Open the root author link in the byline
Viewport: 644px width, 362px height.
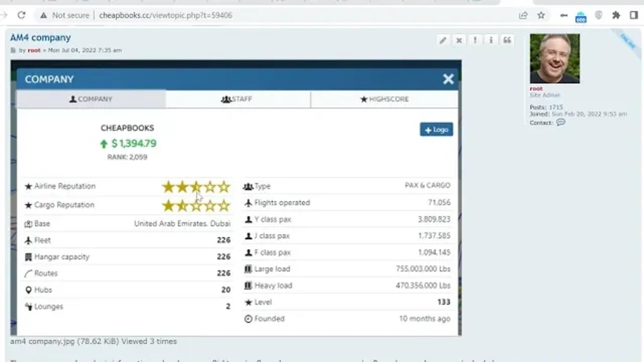click(34, 50)
